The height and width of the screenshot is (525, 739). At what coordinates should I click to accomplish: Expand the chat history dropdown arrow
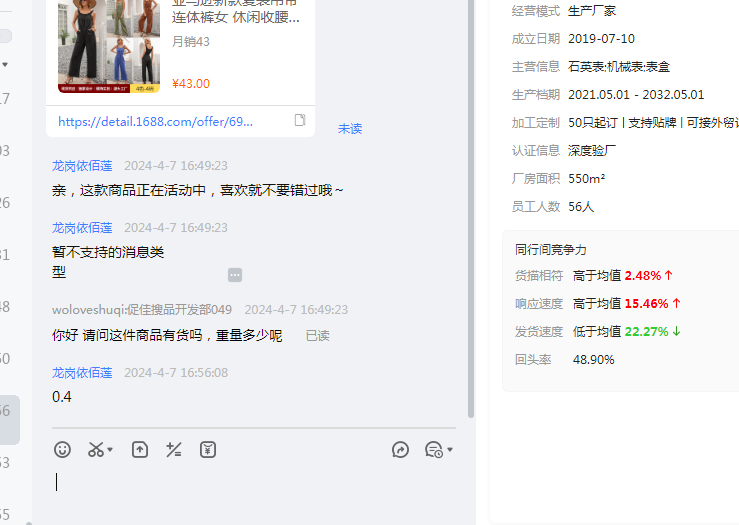(x=450, y=450)
